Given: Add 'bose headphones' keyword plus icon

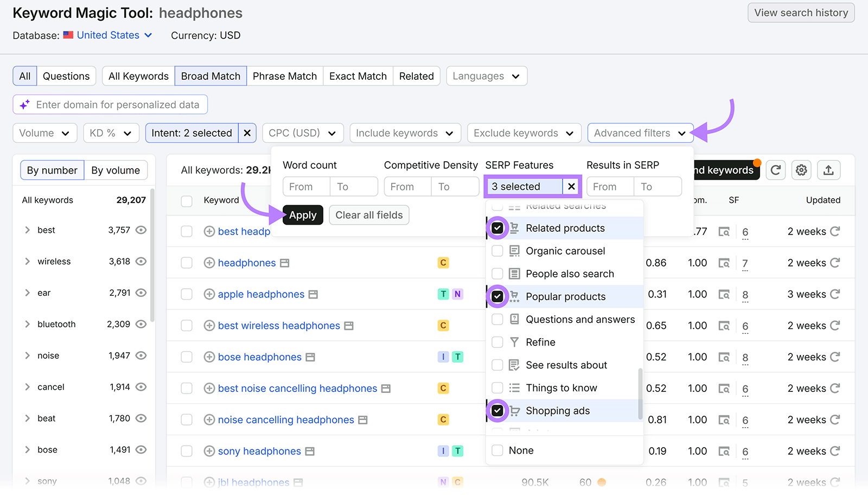Looking at the screenshot, I should click(x=209, y=357).
